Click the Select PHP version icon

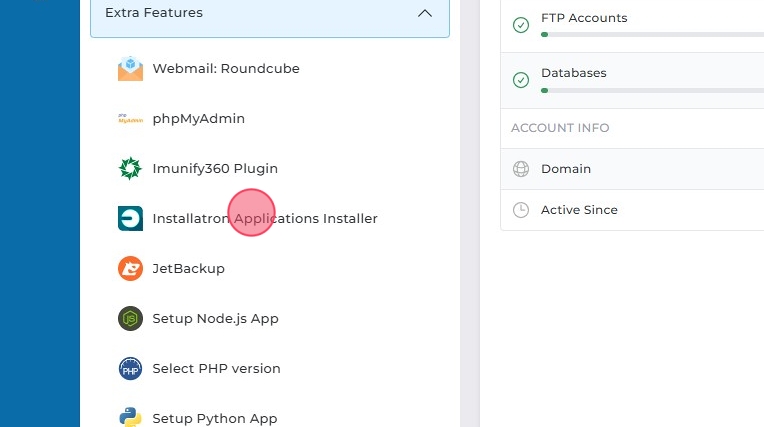[130, 369]
